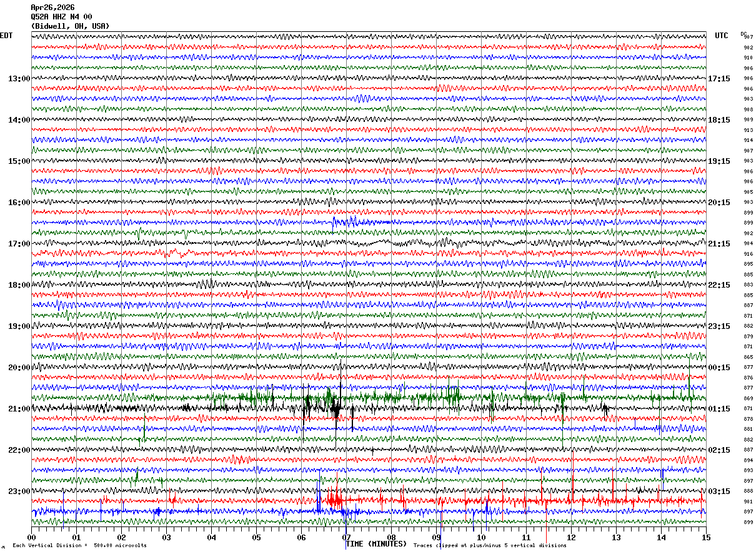
Task: Click minute tick label 04 on time axis
Action: click(211, 537)
